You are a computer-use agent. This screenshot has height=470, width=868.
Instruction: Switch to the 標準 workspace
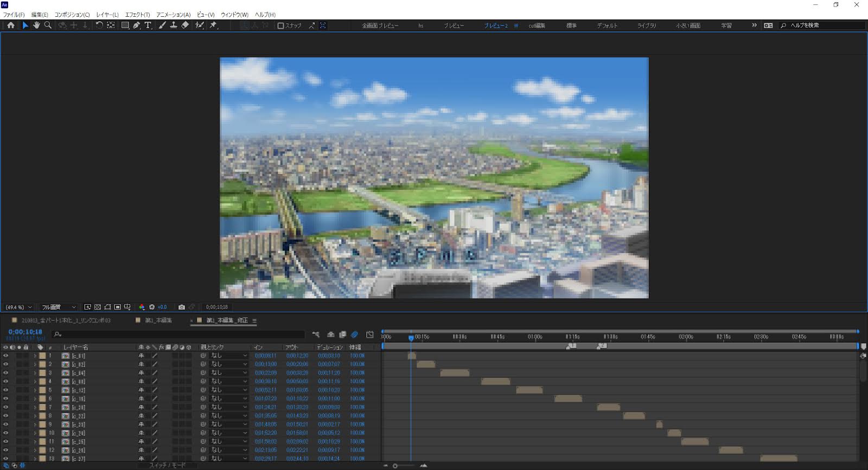click(571, 25)
